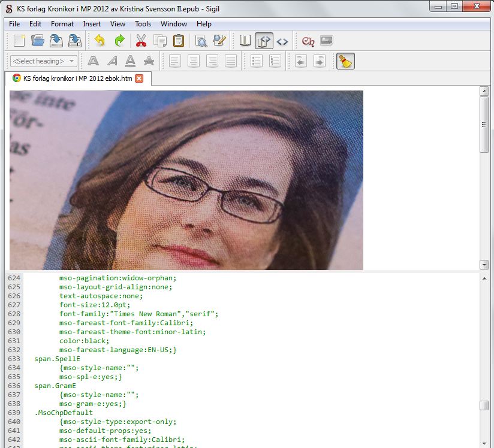The height and width of the screenshot is (448, 494).
Task: Click the Insert image icon
Action: pos(327,41)
